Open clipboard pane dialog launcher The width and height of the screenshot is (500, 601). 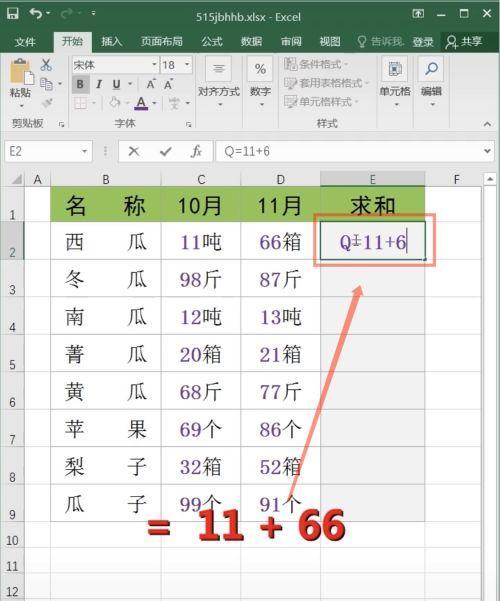(61, 124)
